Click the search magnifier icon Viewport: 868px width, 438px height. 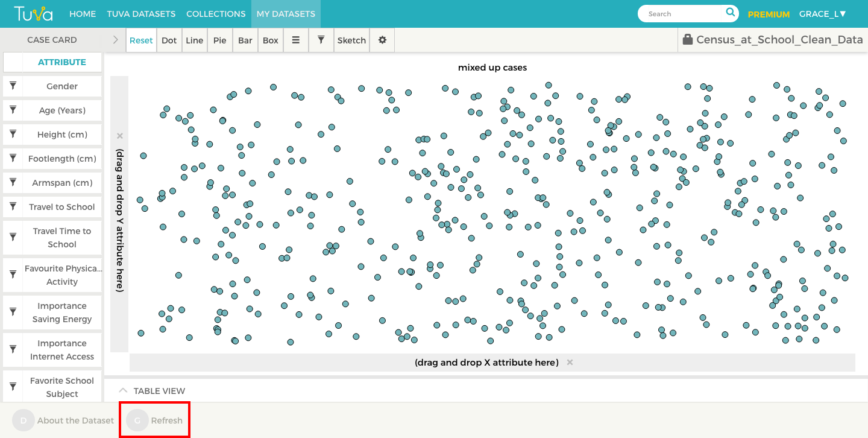point(730,13)
